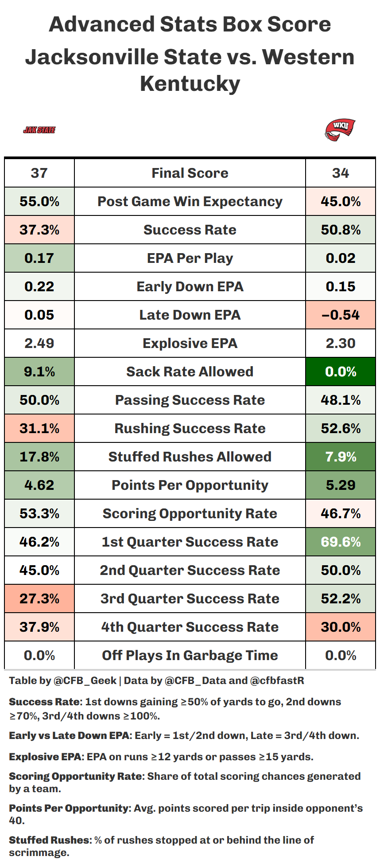This screenshot has width=380, height=868.
Task: Click the WKU red towel logo
Action: click(340, 129)
